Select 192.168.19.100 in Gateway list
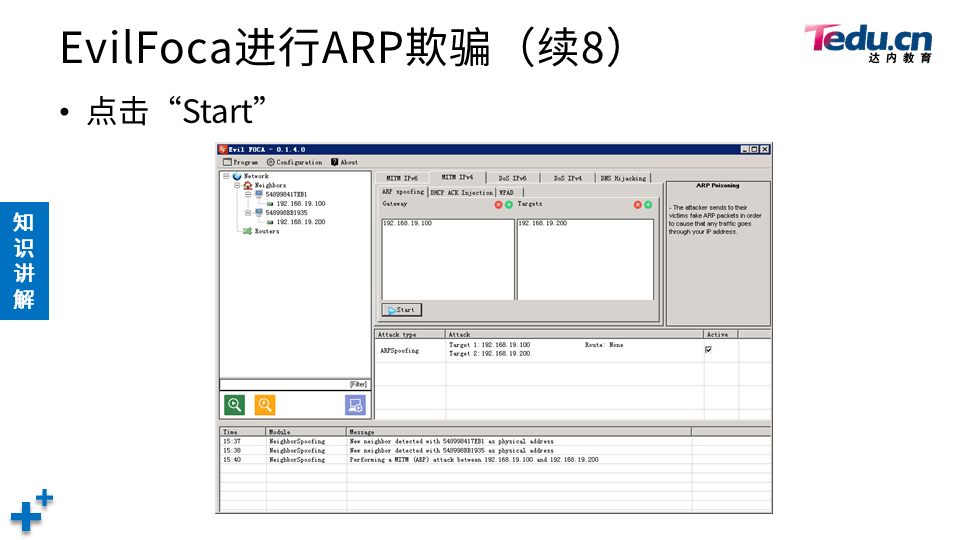Viewport: 960px width, 540px height. point(408,223)
